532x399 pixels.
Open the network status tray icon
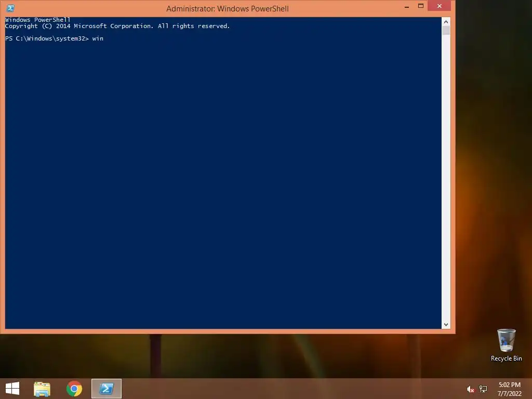point(483,389)
